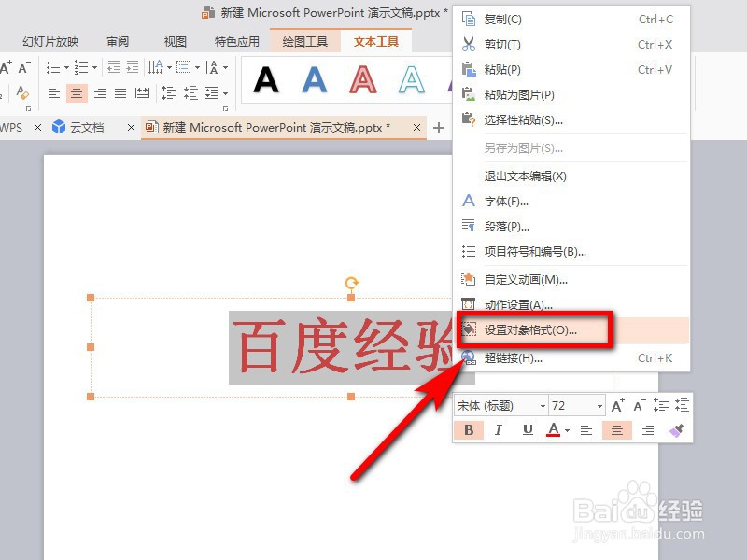
Task: Align text left in the ribbon
Action: pos(54,92)
